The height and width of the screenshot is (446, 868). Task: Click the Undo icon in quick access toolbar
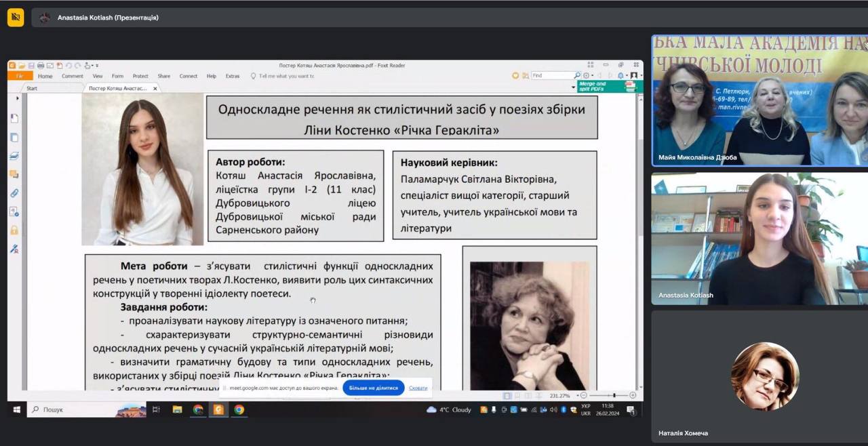[68, 66]
